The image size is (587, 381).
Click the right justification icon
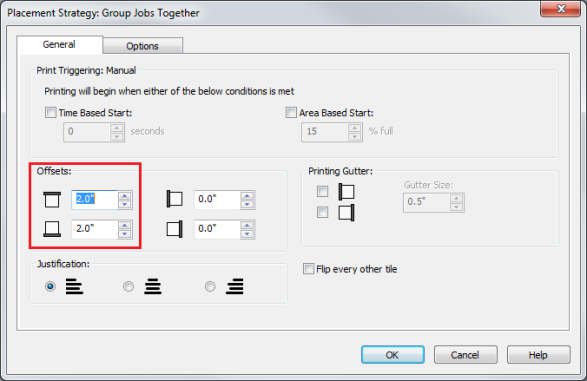(x=235, y=286)
